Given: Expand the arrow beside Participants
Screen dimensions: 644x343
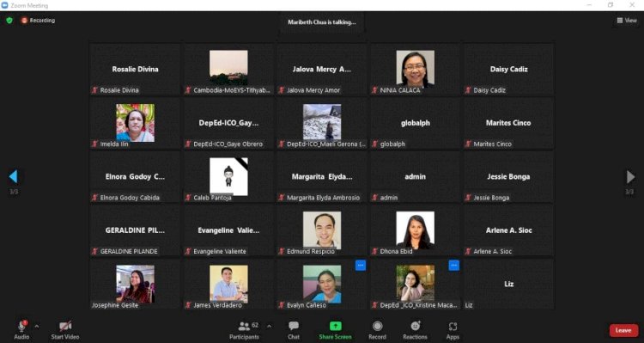Looking at the screenshot, I should pyautogui.click(x=269, y=327).
